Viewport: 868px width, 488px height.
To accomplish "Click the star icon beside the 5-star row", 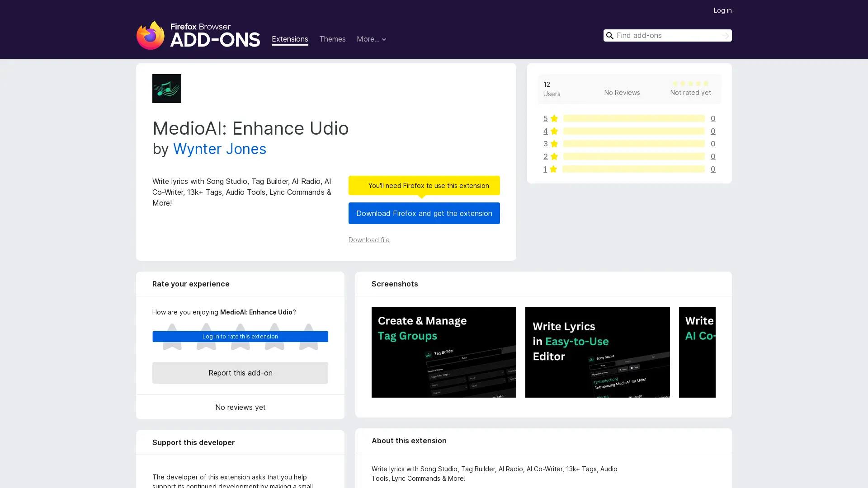I will (554, 118).
